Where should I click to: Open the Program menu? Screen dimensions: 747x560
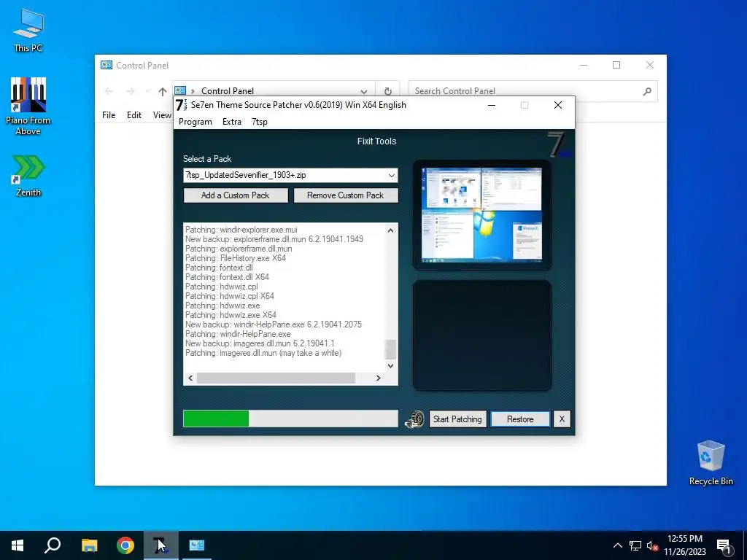[196, 122]
